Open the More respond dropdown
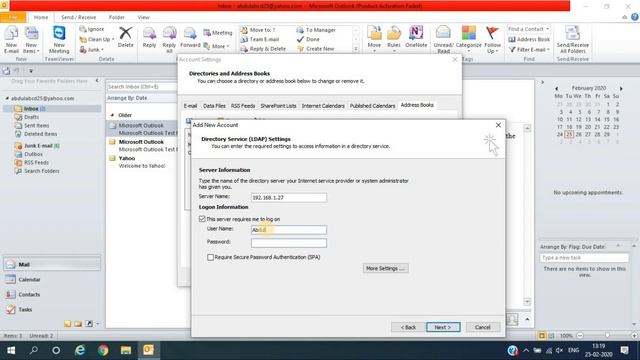The image size is (640, 360). pyautogui.click(x=216, y=47)
